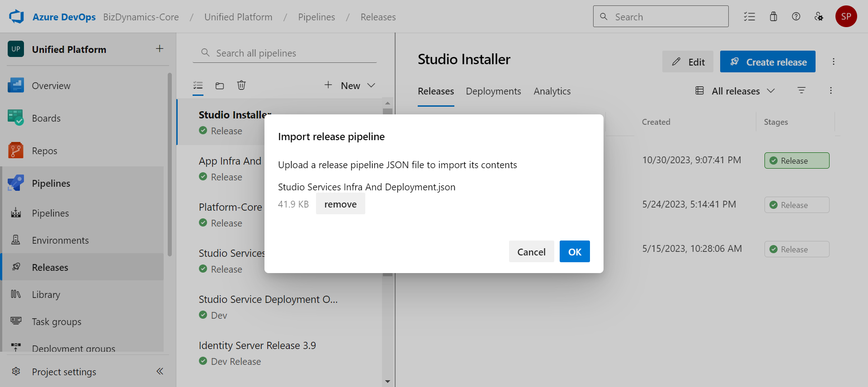868x387 pixels.
Task: Click the trash bin icon in pipelines toolbar
Action: point(241,85)
